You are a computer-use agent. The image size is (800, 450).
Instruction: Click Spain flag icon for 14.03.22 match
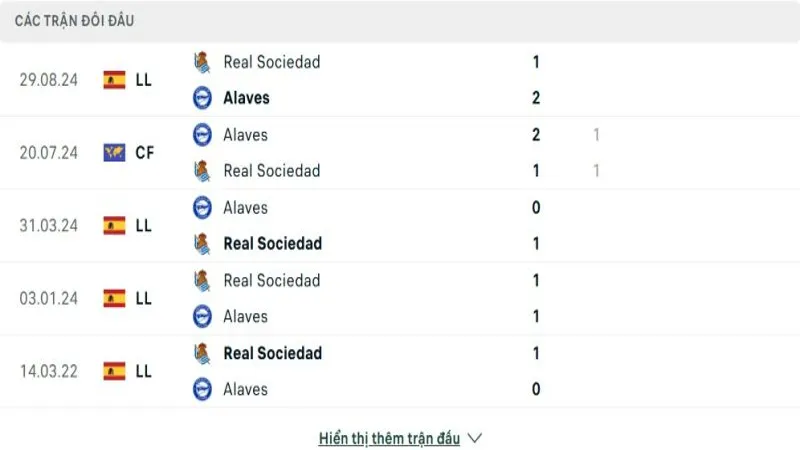(114, 371)
